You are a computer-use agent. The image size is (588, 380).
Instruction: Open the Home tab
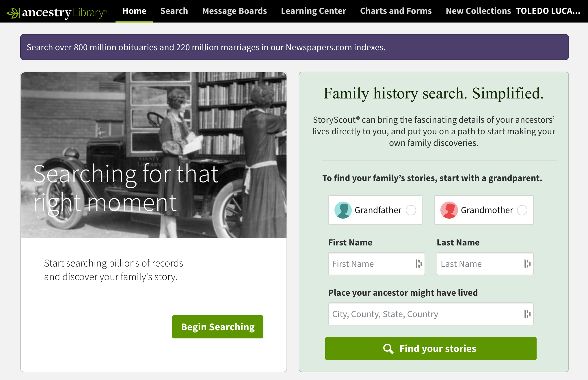click(134, 11)
